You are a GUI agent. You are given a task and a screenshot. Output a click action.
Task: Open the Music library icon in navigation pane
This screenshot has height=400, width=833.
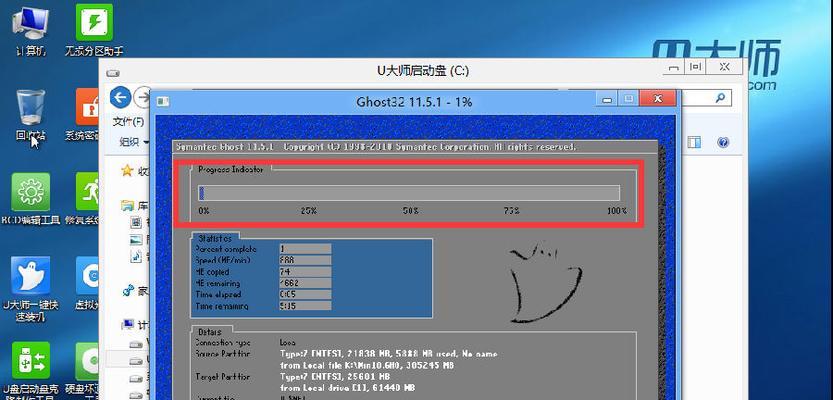136,257
